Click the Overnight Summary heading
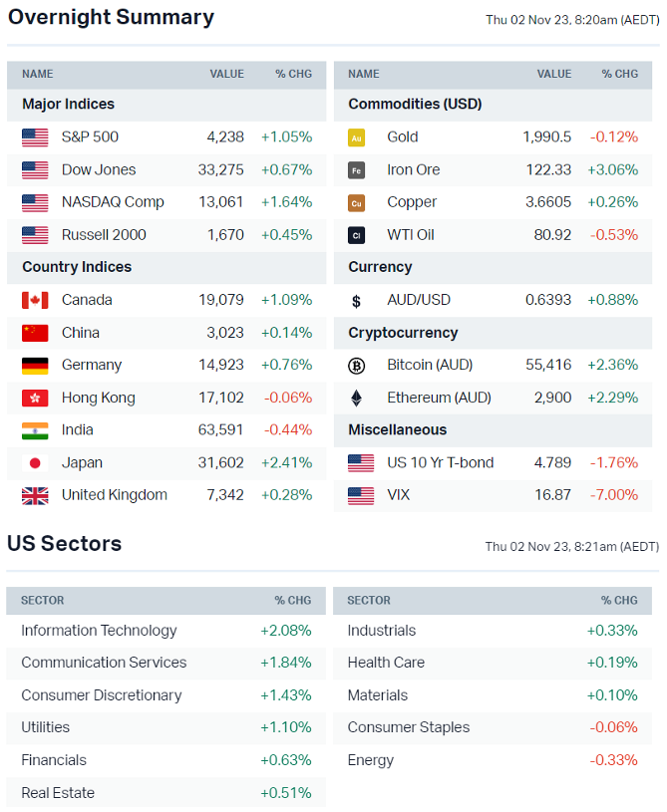 [111, 17]
